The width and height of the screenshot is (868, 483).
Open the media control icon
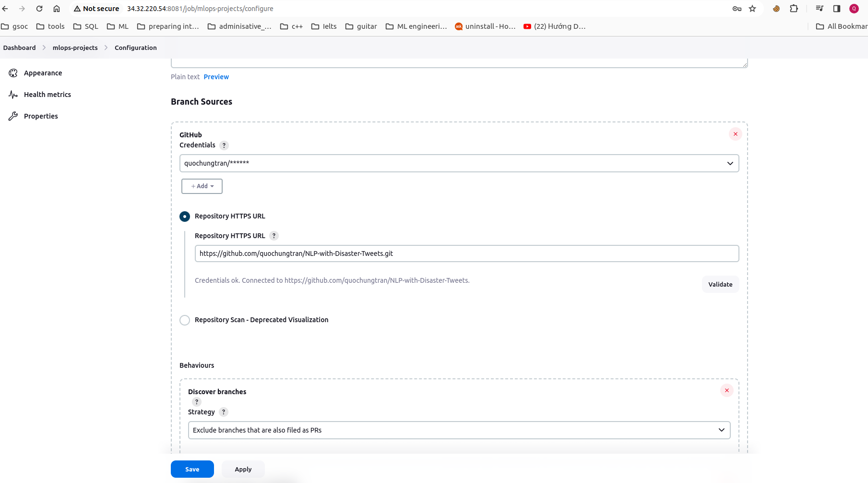tap(820, 9)
